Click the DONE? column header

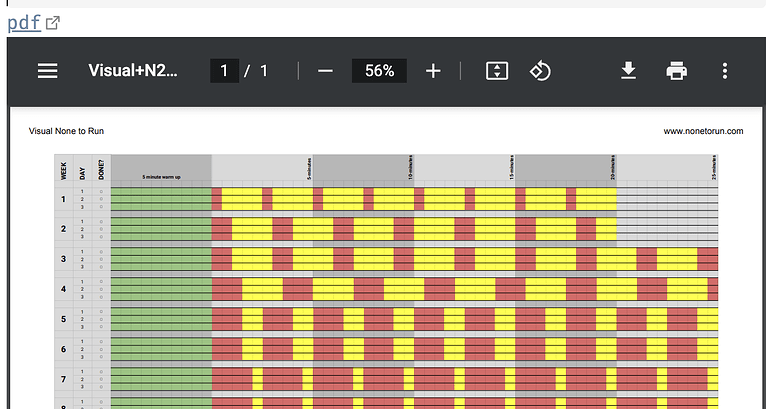coord(100,168)
